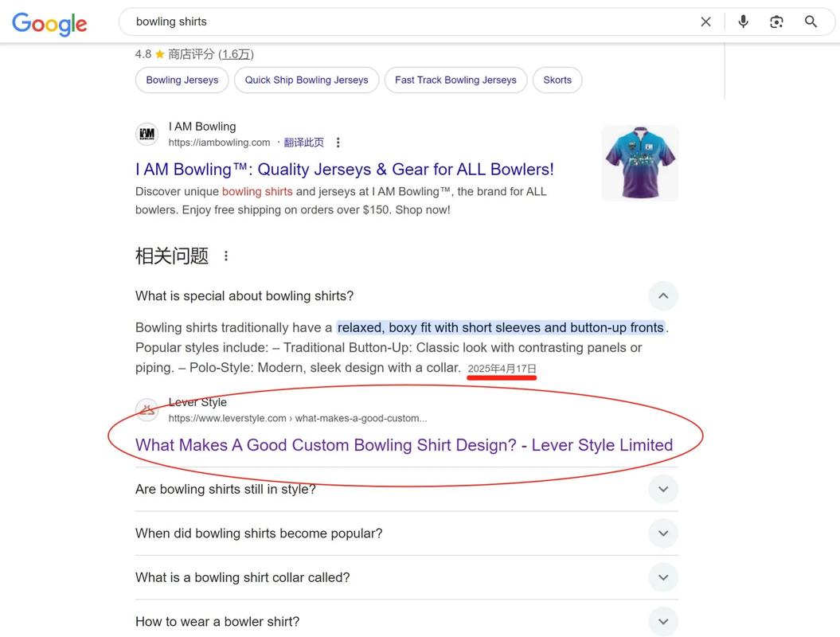The height and width of the screenshot is (637, 840).
Task: Expand 'What is a bowling shirt collar called?'
Action: [x=662, y=576]
